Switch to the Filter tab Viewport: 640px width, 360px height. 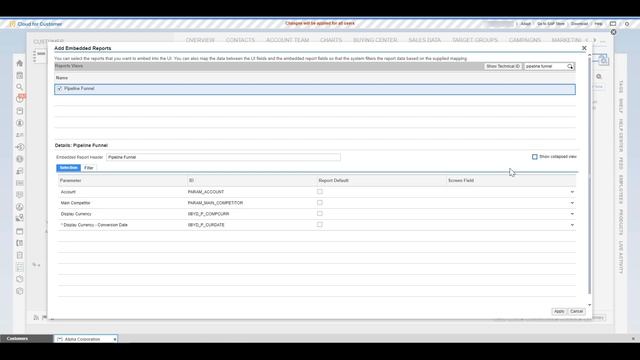coord(89,168)
